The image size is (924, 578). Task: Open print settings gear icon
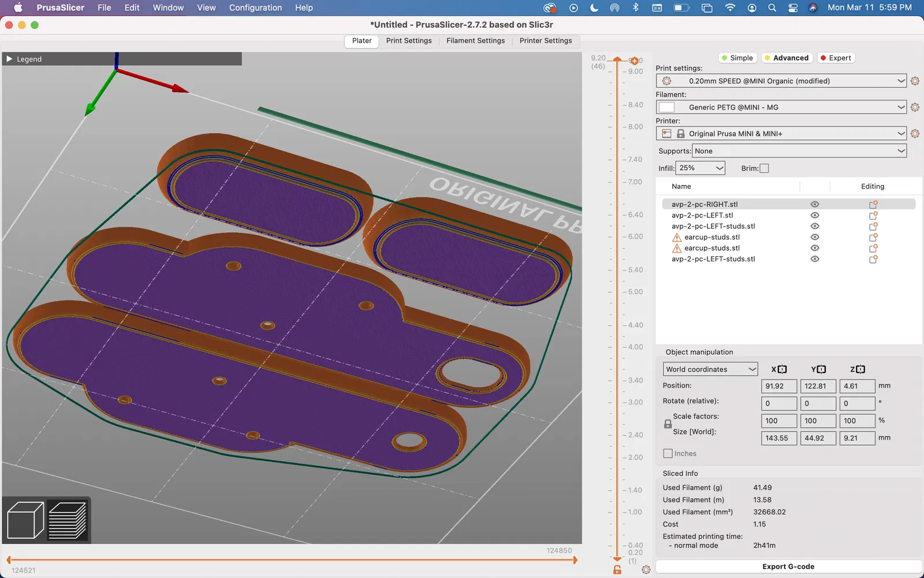pyautogui.click(x=915, y=81)
